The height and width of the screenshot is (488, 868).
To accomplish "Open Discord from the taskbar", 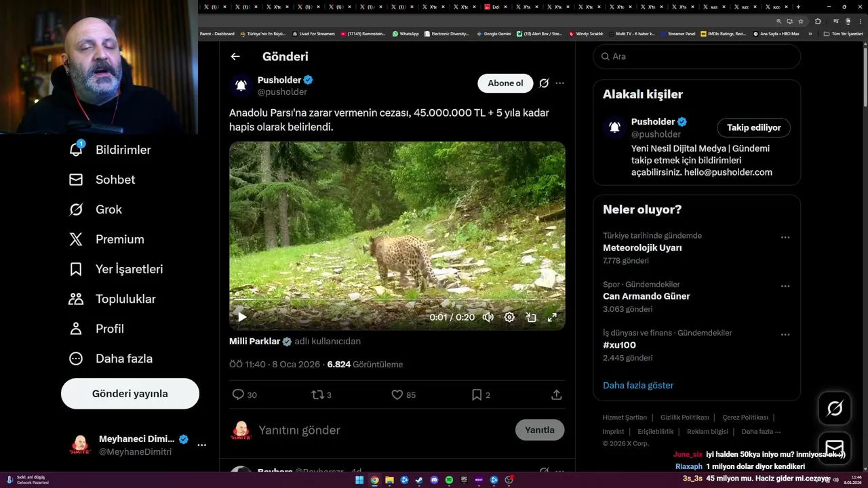I will pos(434,480).
